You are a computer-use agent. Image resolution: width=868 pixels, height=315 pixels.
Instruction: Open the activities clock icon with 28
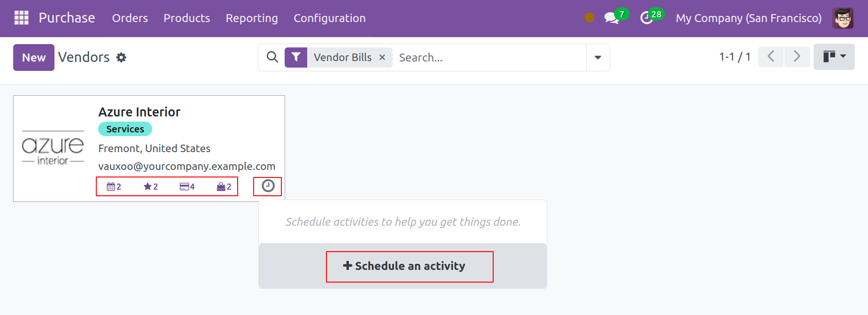coord(647,18)
